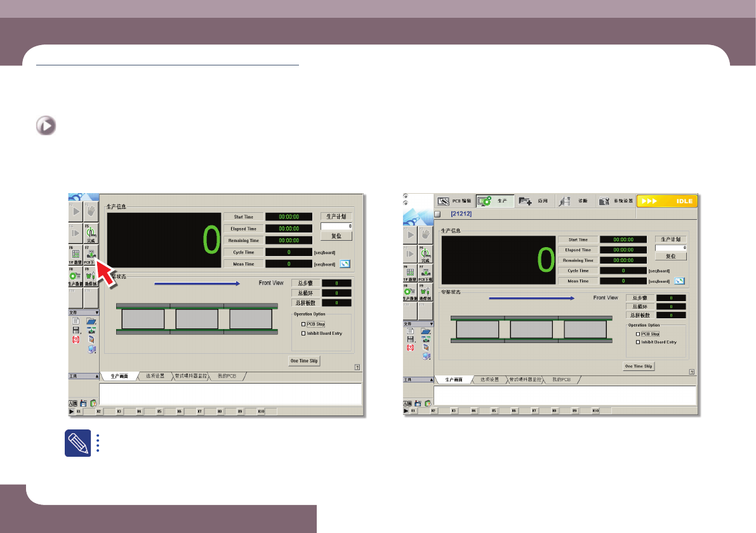756x533 pixels.
Task: Click the 生产计划 button in left screenshot
Action: pyautogui.click(x=336, y=217)
